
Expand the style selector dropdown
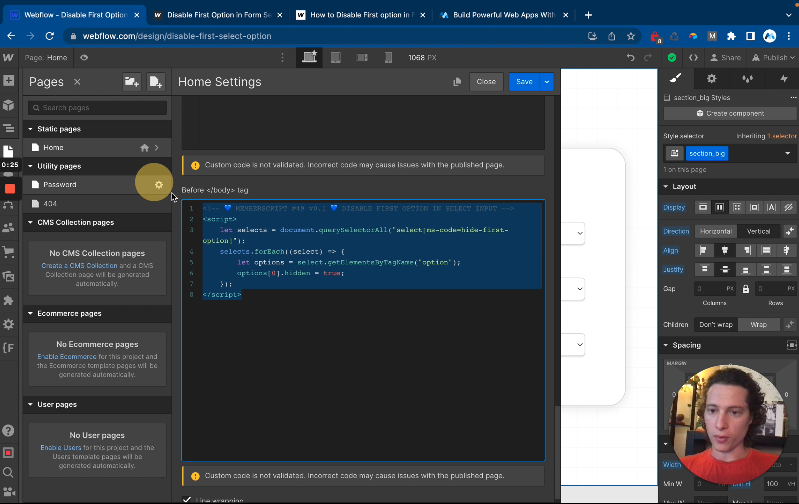pyautogui.click(x=787, y=153)
